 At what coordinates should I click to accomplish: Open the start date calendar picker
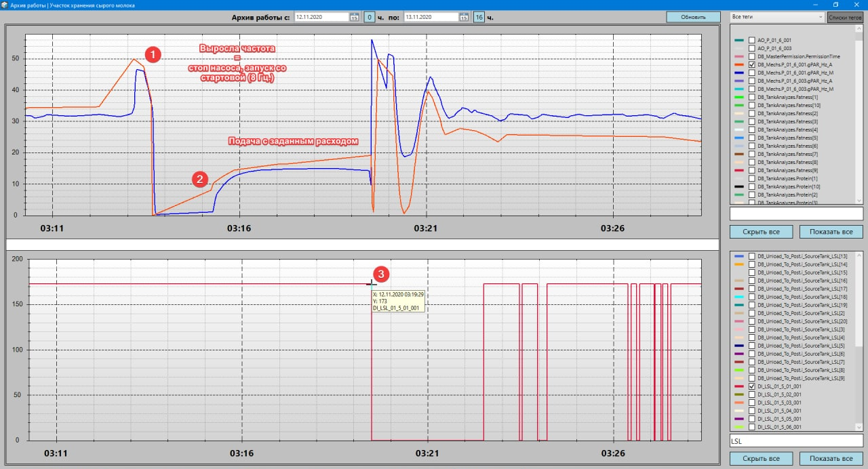click(x=354, y=17)
